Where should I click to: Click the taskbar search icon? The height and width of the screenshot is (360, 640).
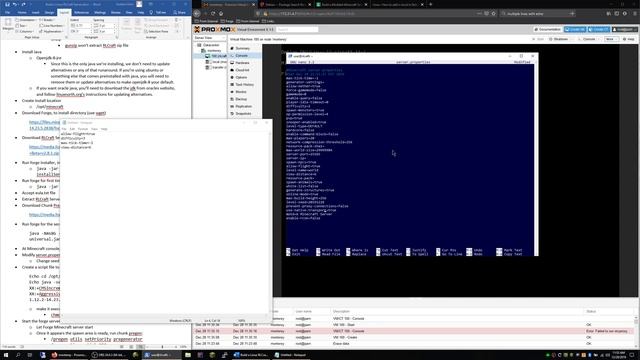pos(18,355)
